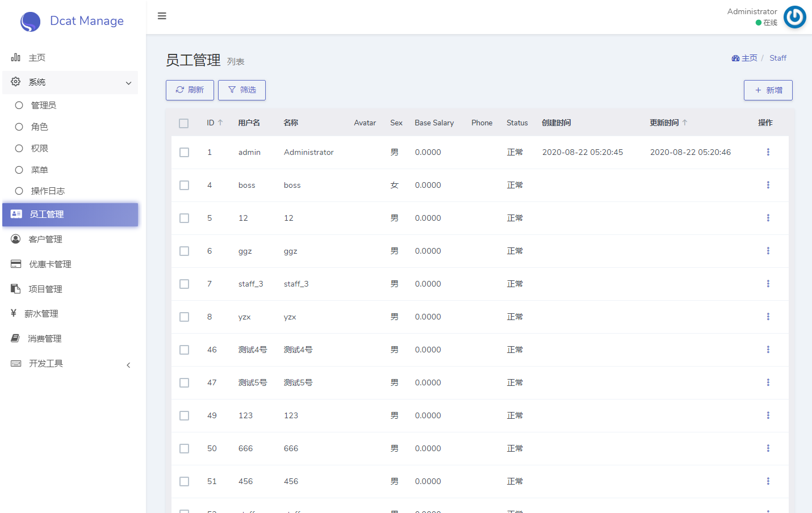Expand the 开发工具 menu arrow

pos(128,365)
